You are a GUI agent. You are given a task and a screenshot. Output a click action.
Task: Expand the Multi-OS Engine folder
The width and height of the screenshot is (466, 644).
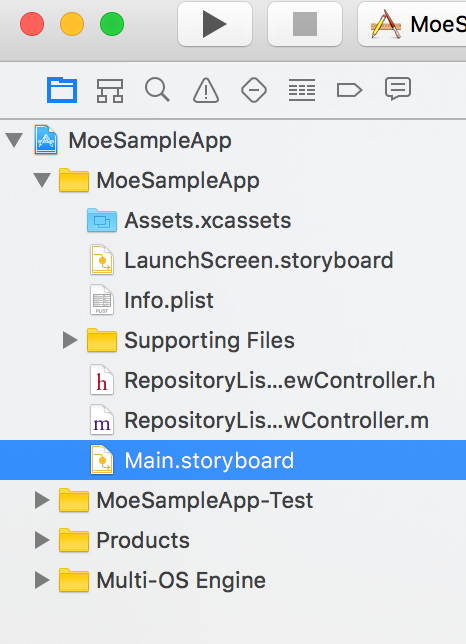click(42, 580)
